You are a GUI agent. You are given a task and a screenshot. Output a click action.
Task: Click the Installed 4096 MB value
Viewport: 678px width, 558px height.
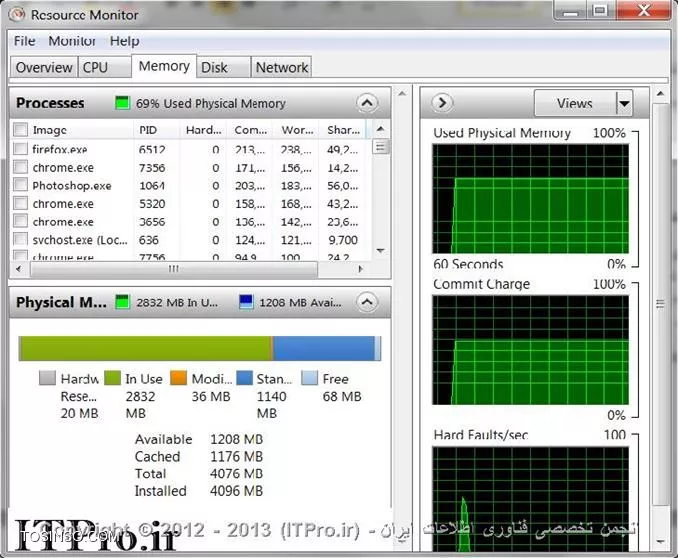pos(237,491)
